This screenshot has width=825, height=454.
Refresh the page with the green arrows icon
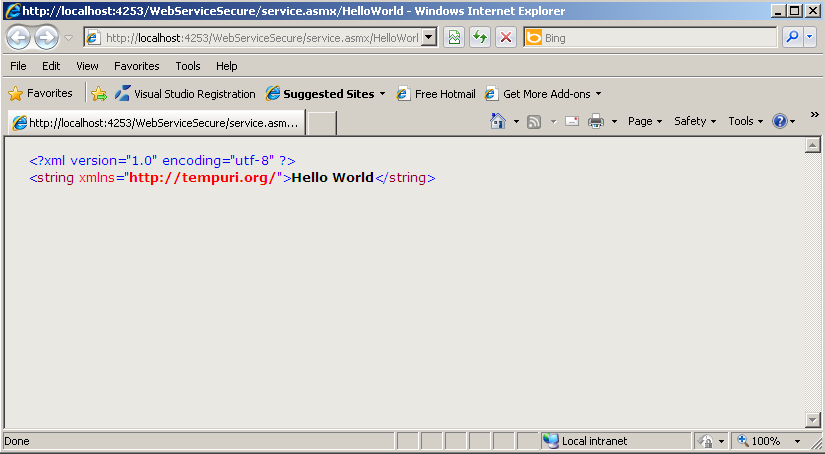pyautogui.click(x=480, y=37)
